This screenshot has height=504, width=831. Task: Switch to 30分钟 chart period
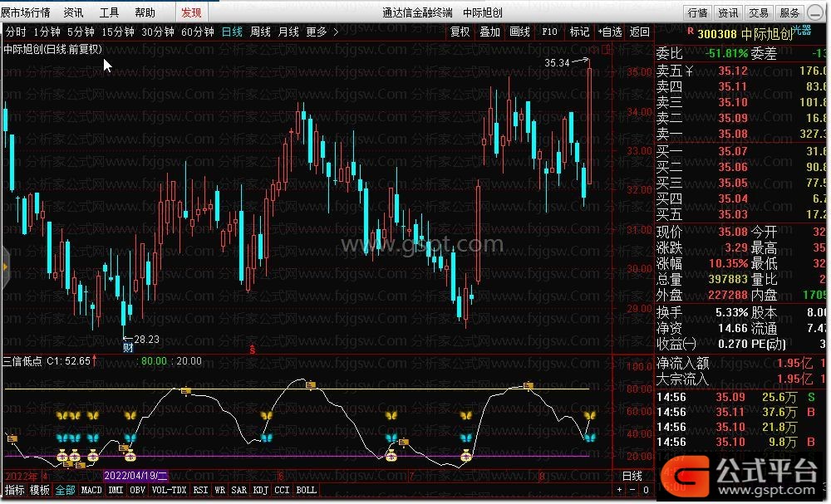point(157,32)
